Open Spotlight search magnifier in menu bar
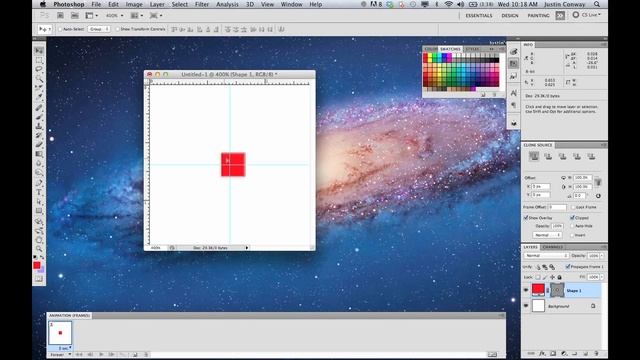Viewport: 640px width, 360px height. pos(597,4)
